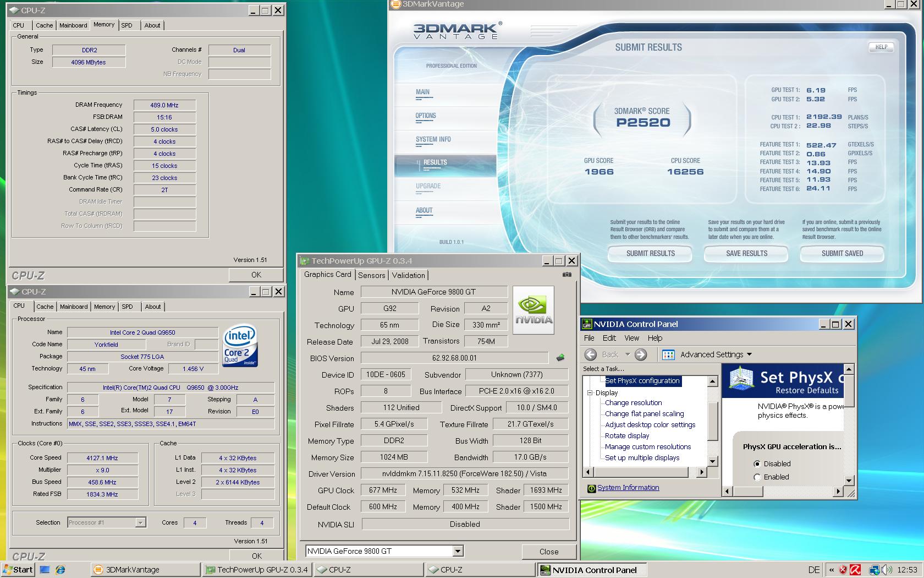The image size is (924, 578).
Task: Open the File menu in NVIDIA Control Panel
Action: coord(589,338)
